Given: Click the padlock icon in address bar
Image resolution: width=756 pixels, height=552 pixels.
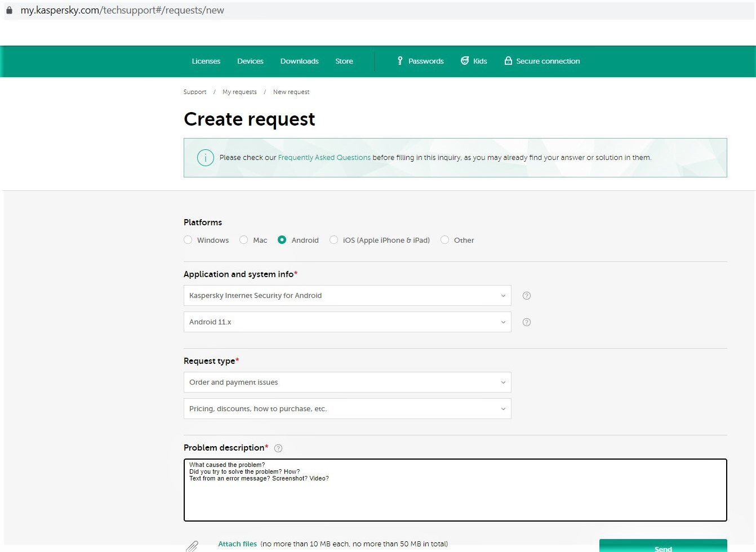Looking at the screenshot, I should point(9,10).
